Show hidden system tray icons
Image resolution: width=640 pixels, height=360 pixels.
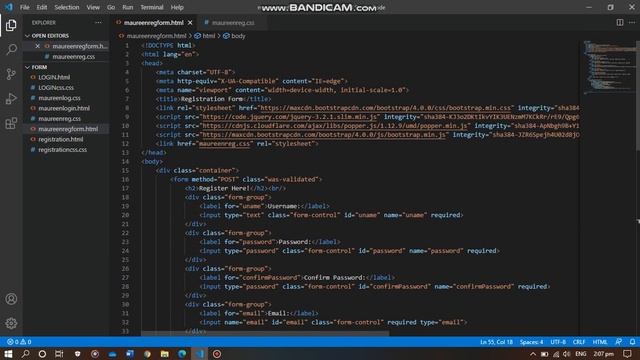[533, 354]
